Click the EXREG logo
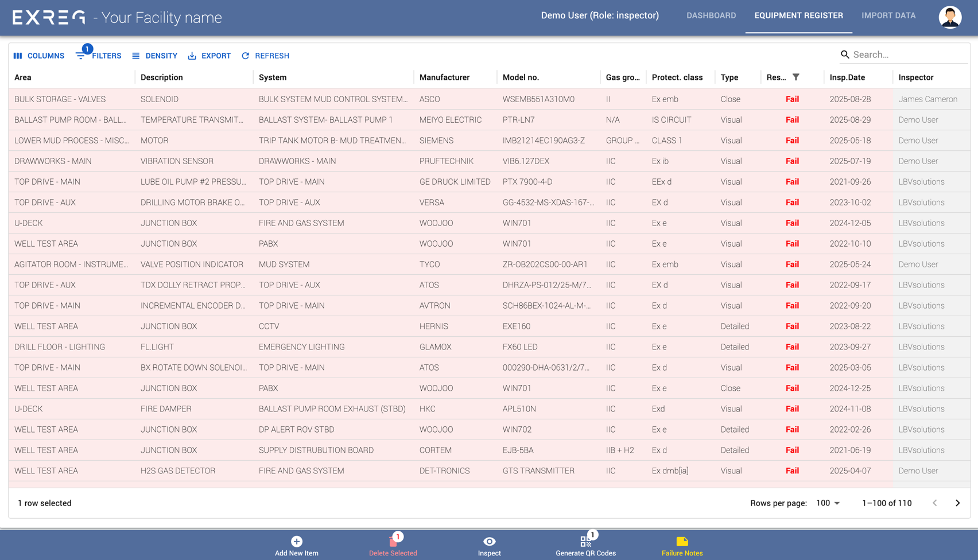The height and width of the screenshot is (560, 978). click(x=49, y=17)
